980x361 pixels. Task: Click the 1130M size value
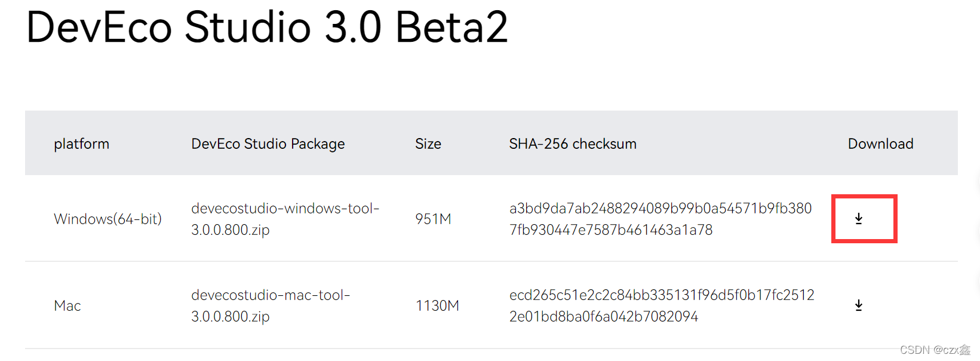(x=437, y=306)
